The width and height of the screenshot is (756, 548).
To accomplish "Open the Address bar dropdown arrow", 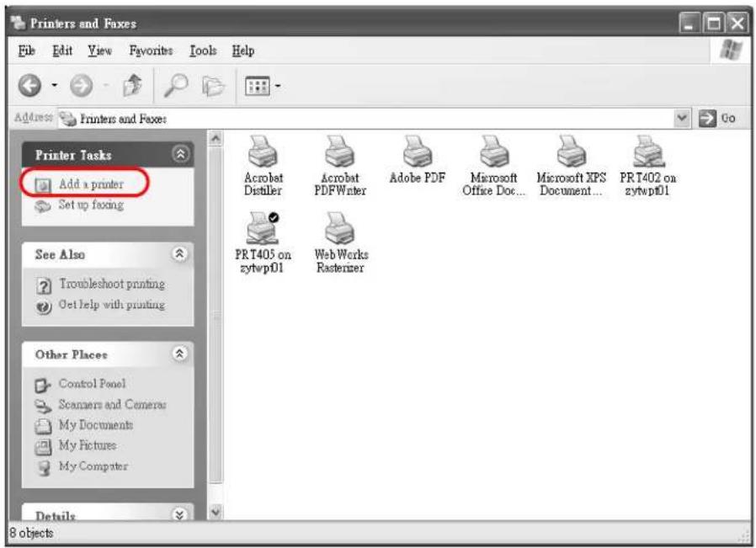I will (682, 118).
